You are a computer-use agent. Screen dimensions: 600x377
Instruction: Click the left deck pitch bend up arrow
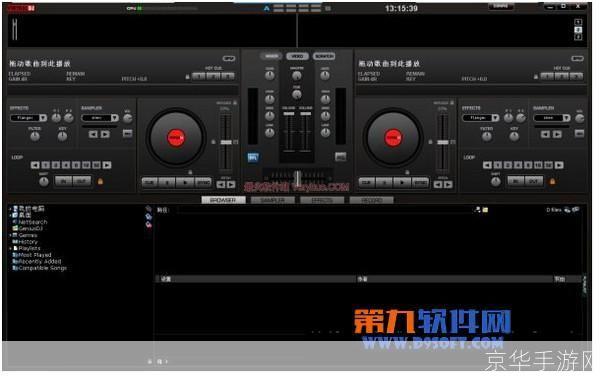[x=231, y=185]
